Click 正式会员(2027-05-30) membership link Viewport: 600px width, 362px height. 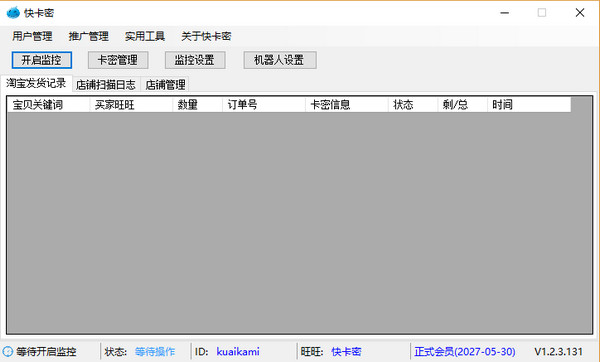pyautogui.click(x=465, y=351)
